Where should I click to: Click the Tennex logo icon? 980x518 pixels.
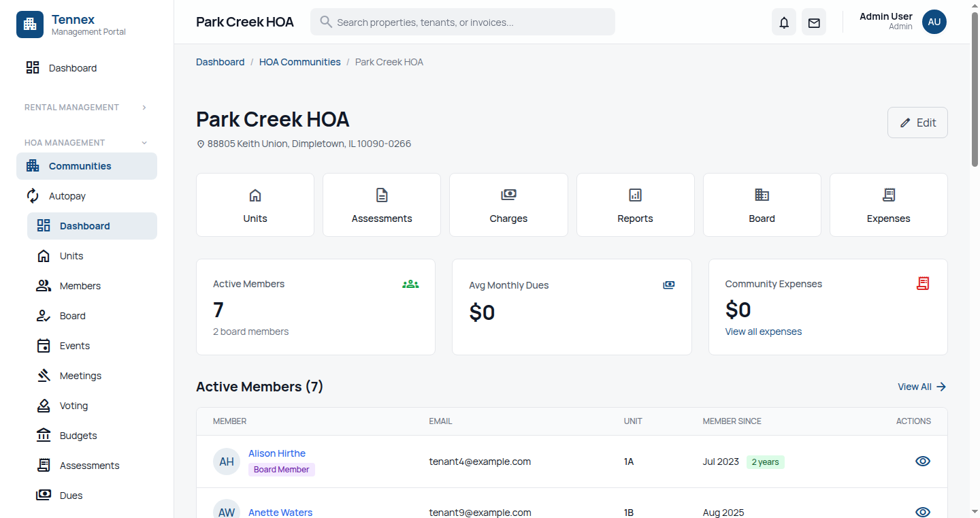point(30,25)
